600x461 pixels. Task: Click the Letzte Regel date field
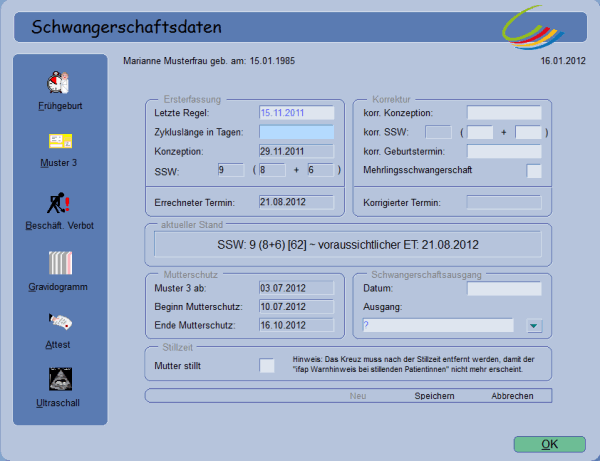coord(297,113)
